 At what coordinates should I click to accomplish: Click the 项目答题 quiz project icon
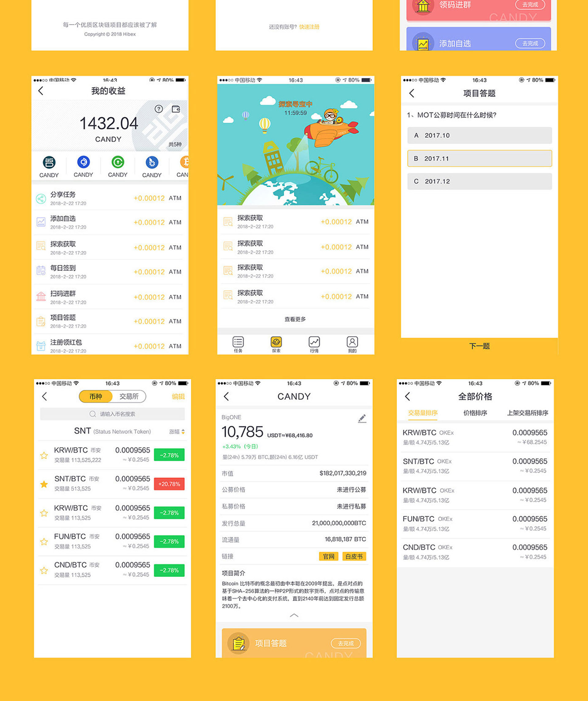click(x=46, y=322)
